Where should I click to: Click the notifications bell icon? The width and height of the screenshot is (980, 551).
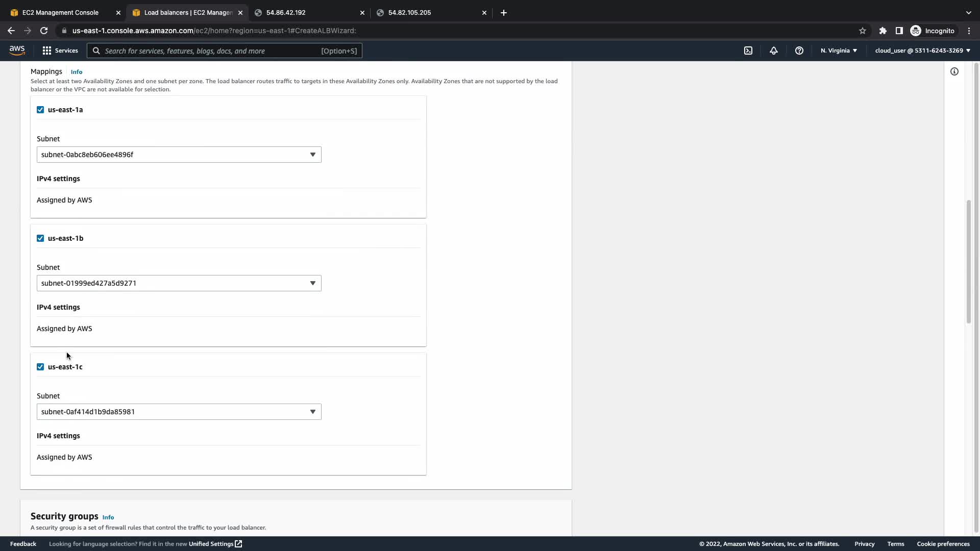click(774, 51)
